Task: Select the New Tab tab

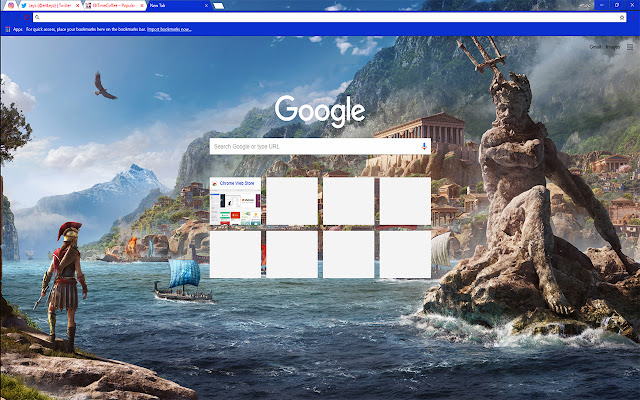Action: pos(178,6)
